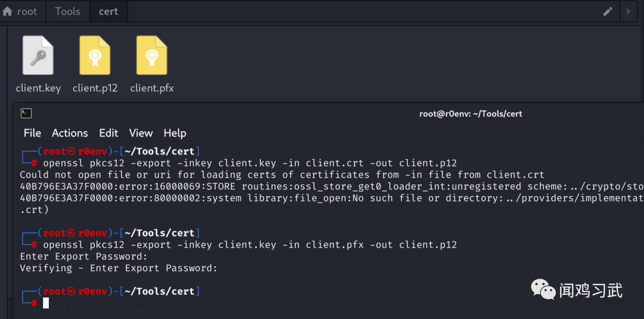
Task: Open the File menu in the terminal
Action: [x=32, y=133]
